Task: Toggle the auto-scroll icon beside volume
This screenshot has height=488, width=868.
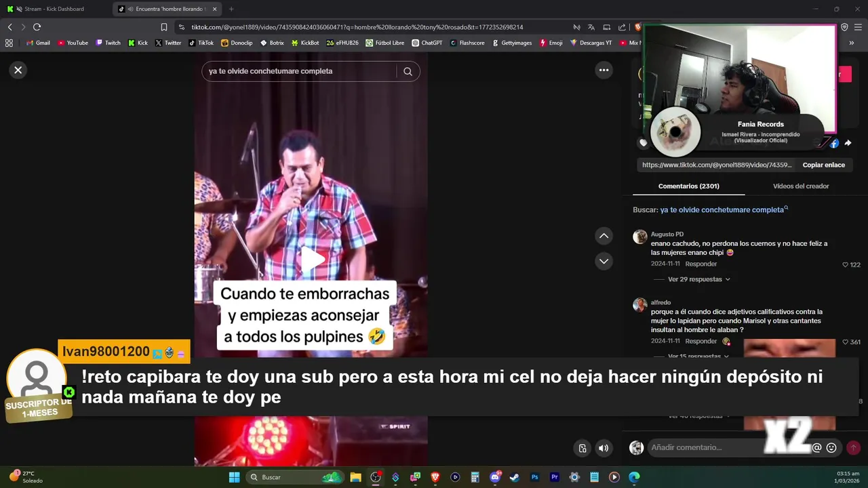Action: pyautogui.click(x=583, y=448)
